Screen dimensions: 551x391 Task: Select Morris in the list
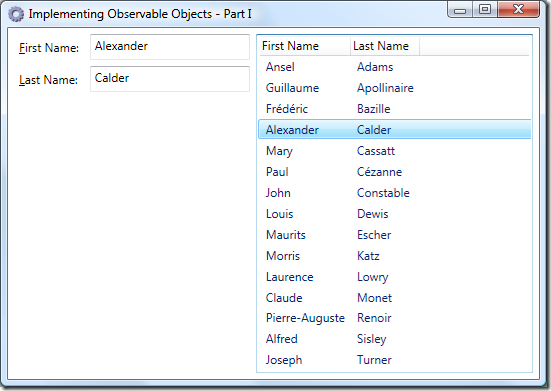[283, 256]
